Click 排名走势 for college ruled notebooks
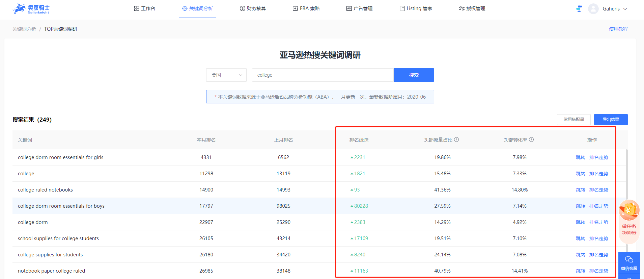This screenshot has width=644, height=279. 598,190
